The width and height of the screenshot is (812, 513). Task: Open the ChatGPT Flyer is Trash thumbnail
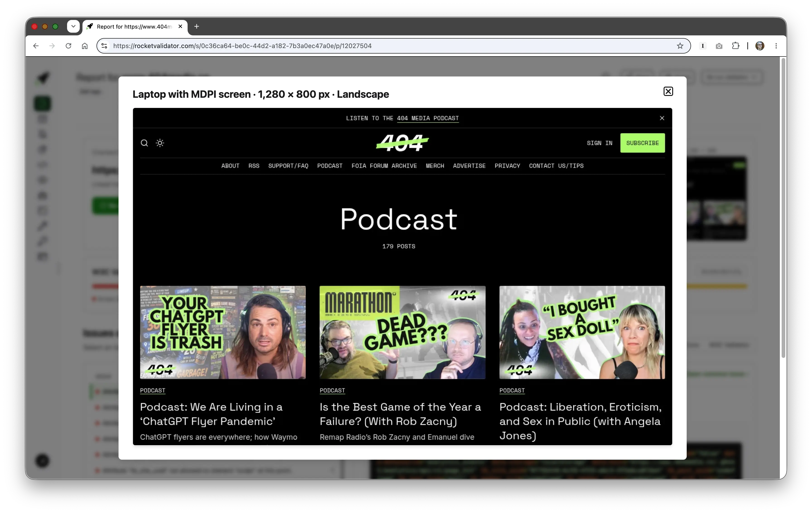[x=223, y=332]
